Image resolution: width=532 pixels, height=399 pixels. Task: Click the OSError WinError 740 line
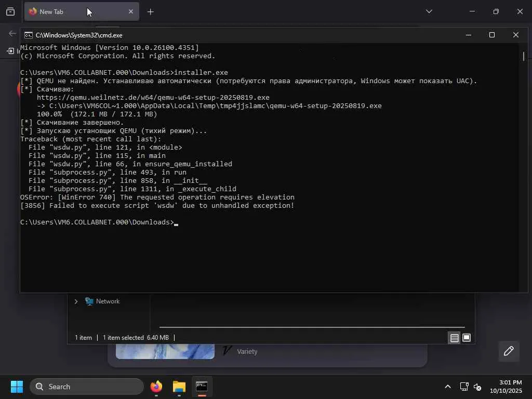coord(157,197)
